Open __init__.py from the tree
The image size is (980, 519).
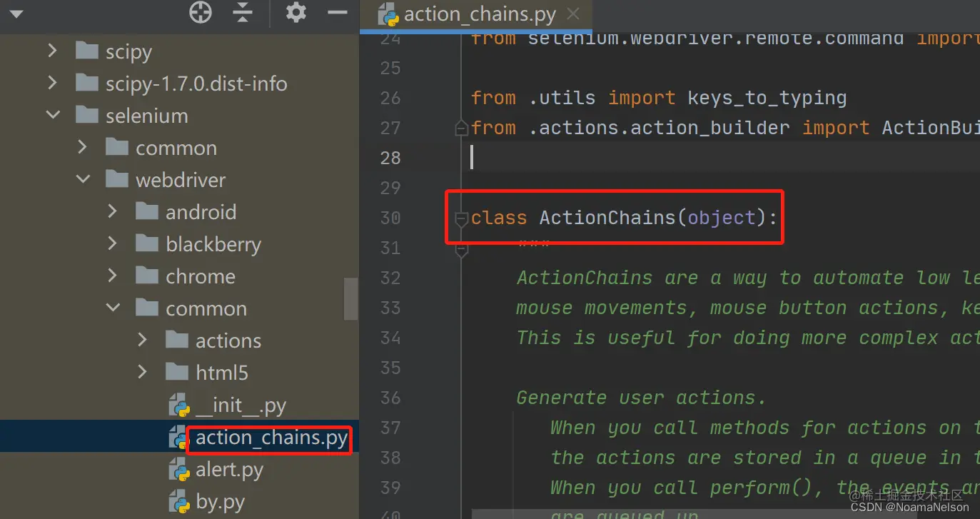tap(241, 405)
